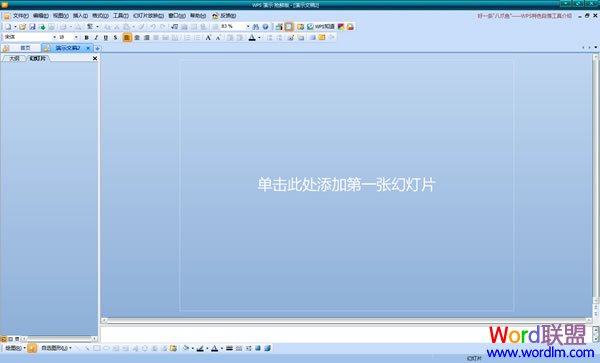Viewport: 600px width, 363px height.
Task: Toggle Italic formatting
Action: click(96, 37)
